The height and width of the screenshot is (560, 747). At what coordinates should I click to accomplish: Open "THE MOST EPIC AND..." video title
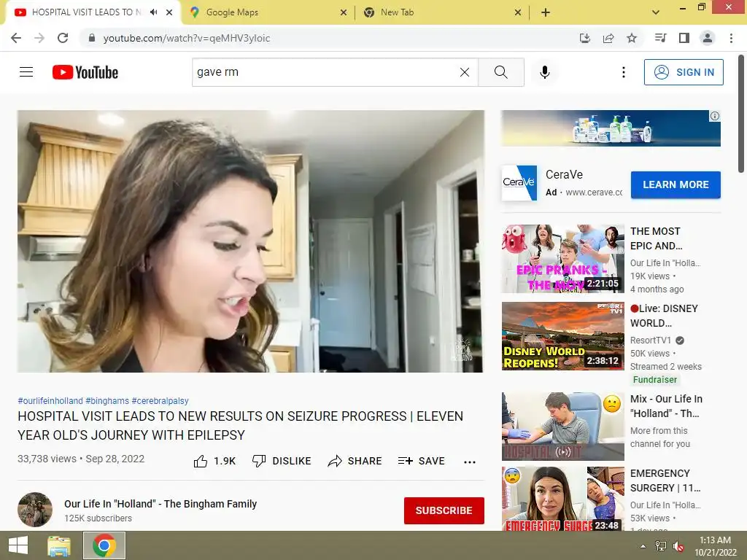tap(657, 238)
